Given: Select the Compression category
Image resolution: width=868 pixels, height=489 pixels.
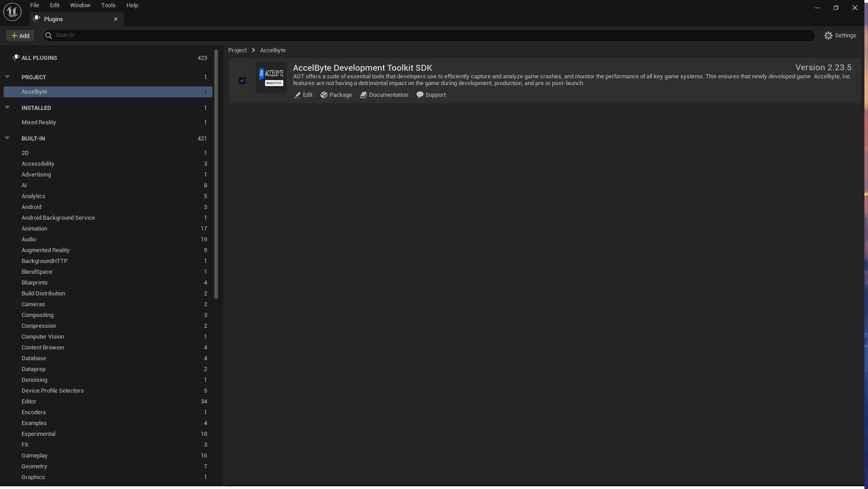Looking at the screenshot, I should tap(108, 326).
